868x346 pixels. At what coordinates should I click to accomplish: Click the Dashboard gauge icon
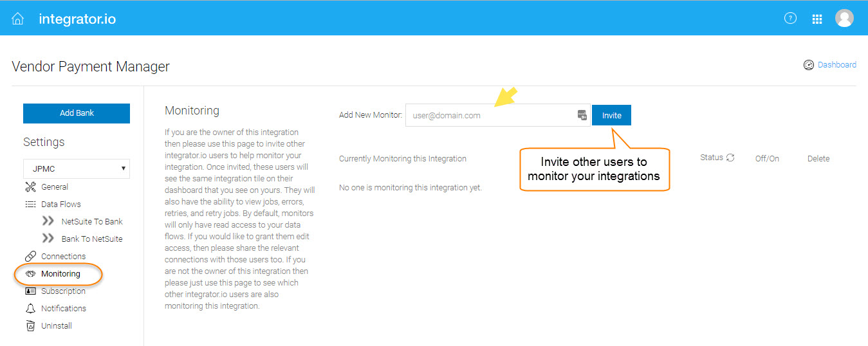tap(809, 65)
